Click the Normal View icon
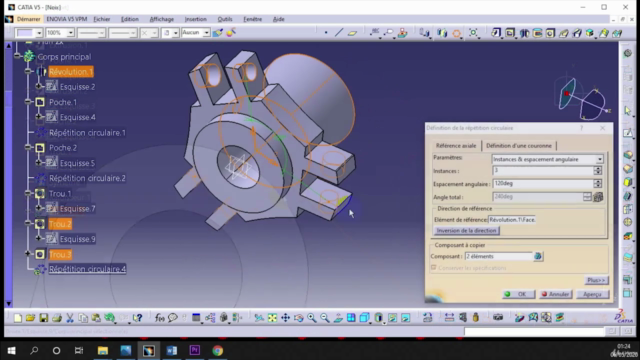This screenshot has width=640, height=360. pyautogui.click(x=338, y=318)
